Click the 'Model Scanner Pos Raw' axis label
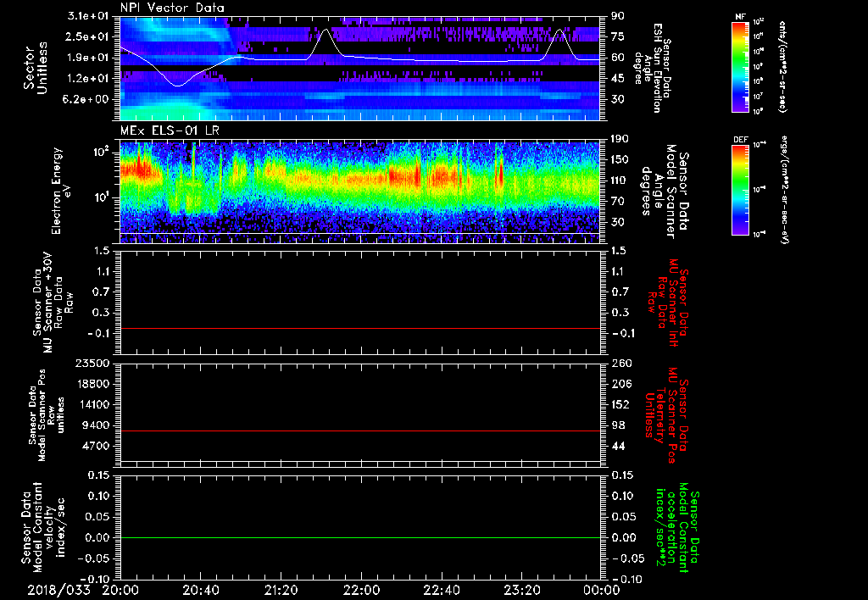 point(46,415)
